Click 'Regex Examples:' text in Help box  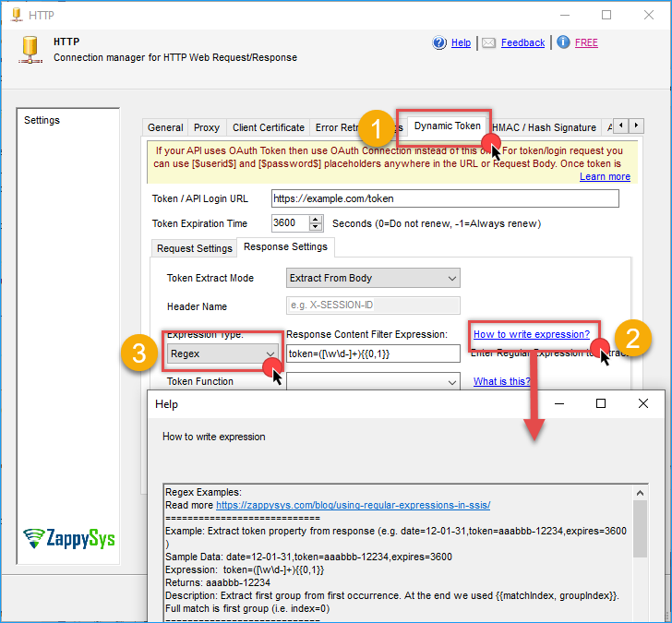click(x=203, y=492)
